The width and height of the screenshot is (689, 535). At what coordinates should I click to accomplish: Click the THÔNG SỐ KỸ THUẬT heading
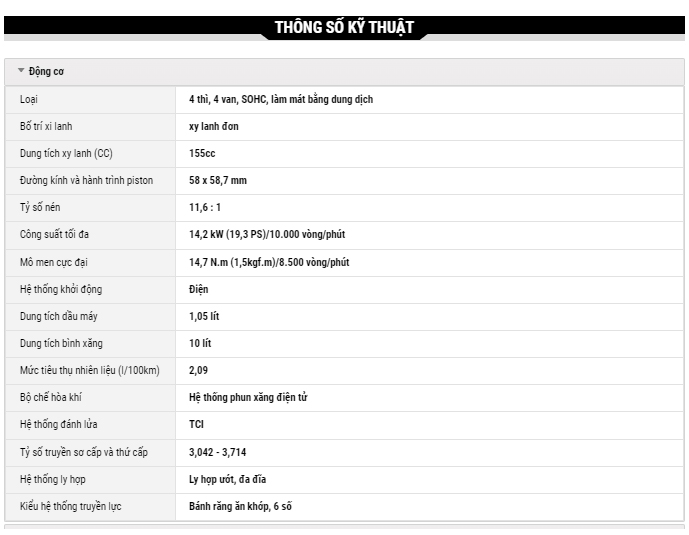coord(344,27)
